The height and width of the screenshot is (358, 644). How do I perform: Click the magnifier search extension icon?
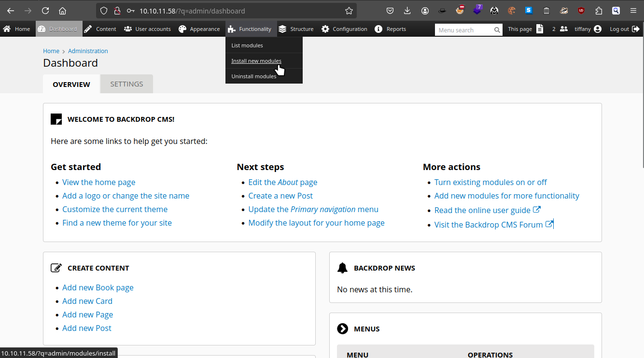point(616,11)
